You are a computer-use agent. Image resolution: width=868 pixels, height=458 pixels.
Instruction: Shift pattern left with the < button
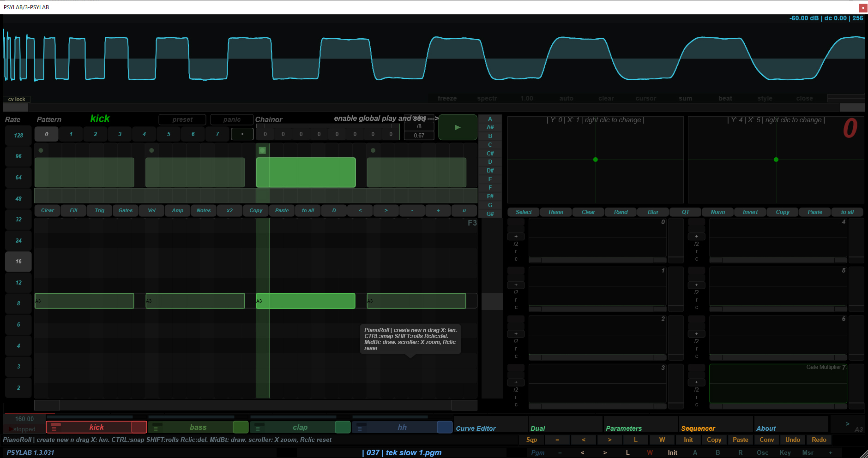360,210
